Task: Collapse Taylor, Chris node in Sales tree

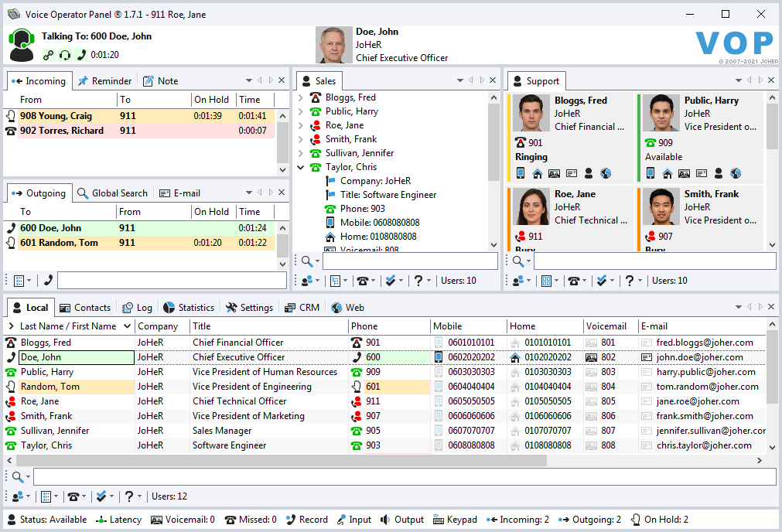Action: [301, 167]
